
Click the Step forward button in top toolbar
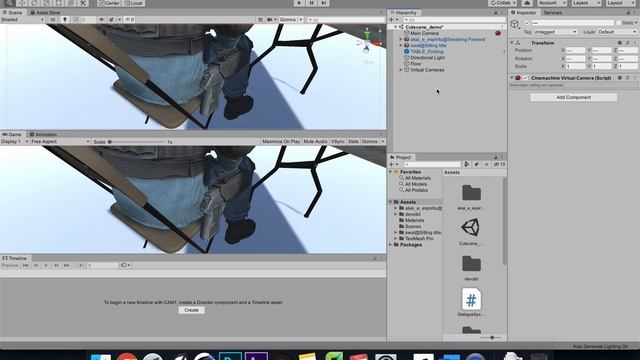[x=324, y=3]
